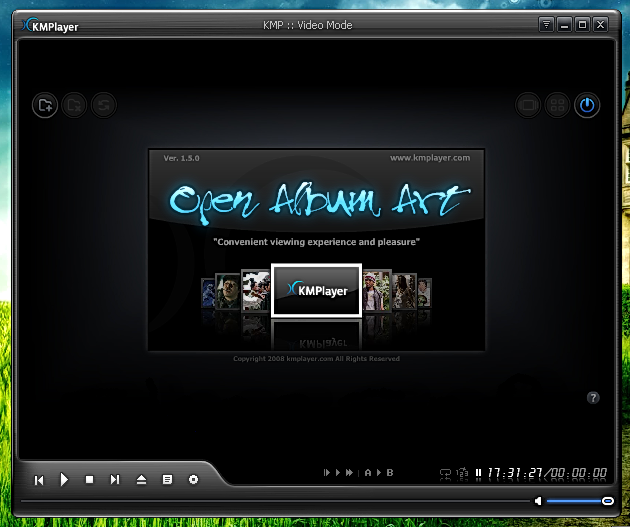This screenshot has width=630, height=527.
Task: Select the thumbnail of man in checkered shirt
Action: [x=377, y=291]
